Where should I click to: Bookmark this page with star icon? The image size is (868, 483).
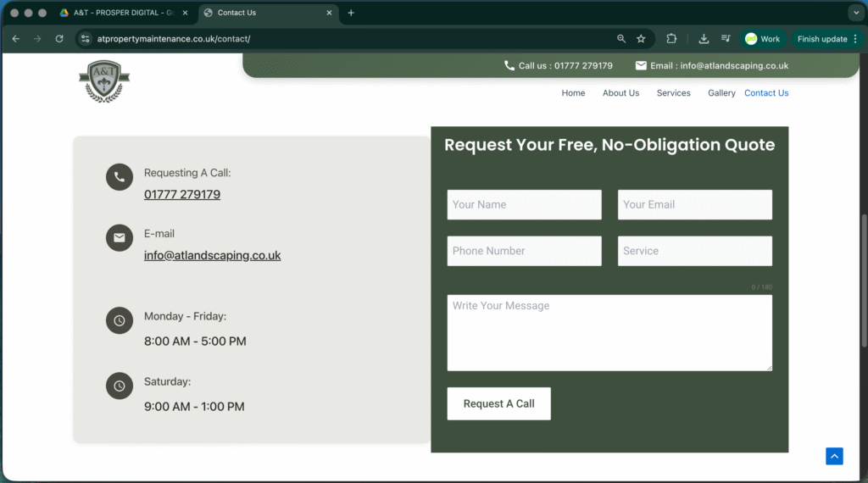point(641,39)
